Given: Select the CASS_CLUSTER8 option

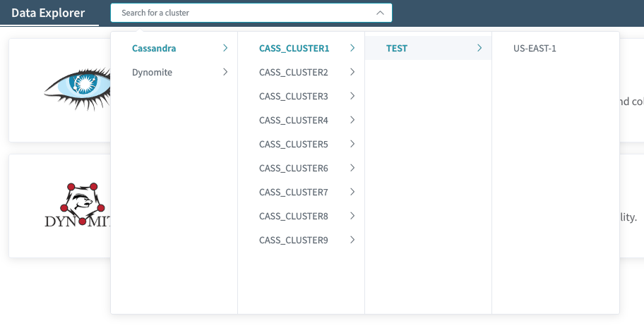Looking at the screenshot, I should pyautogui.click(x=294, y=216).
